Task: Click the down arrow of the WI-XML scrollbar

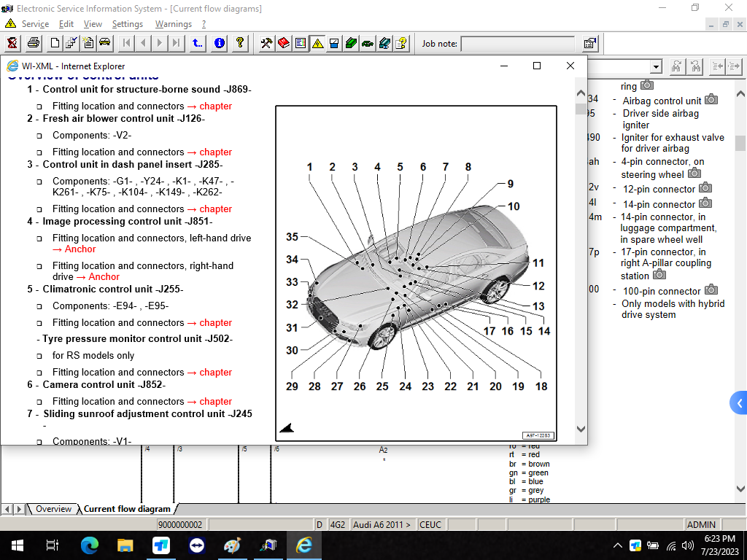Action: coord(581,429)
